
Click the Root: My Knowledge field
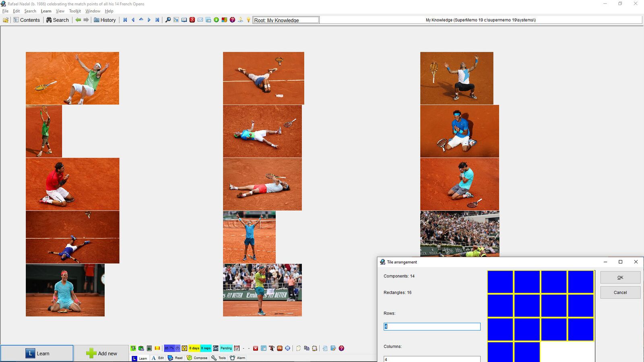(x=286, y=20)
